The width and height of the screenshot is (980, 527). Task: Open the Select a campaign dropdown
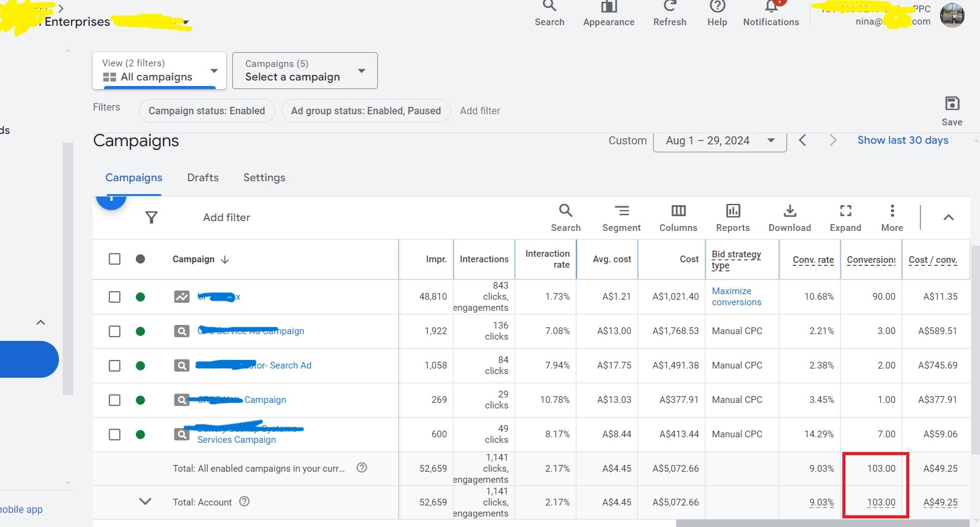(x=305, y=71)
